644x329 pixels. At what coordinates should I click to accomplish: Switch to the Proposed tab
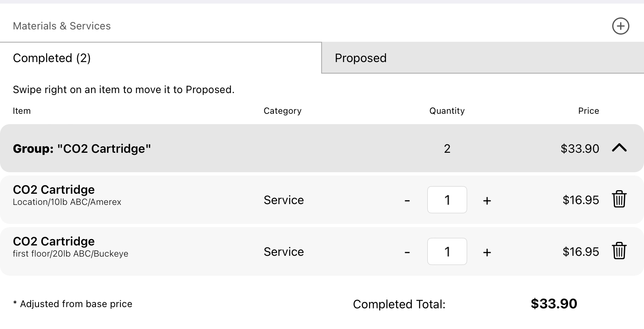point(483,58)
